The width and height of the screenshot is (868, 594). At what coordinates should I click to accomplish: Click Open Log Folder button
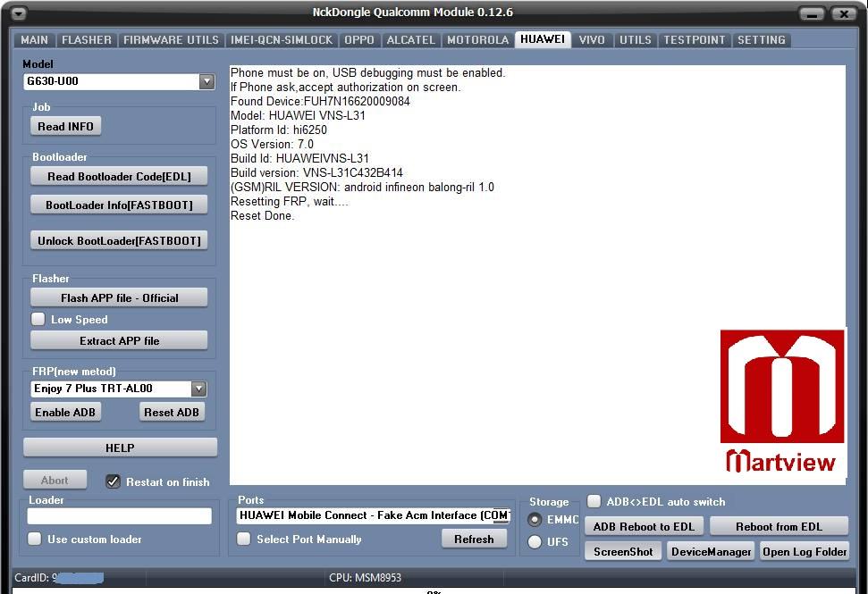(x=805, y=551)
